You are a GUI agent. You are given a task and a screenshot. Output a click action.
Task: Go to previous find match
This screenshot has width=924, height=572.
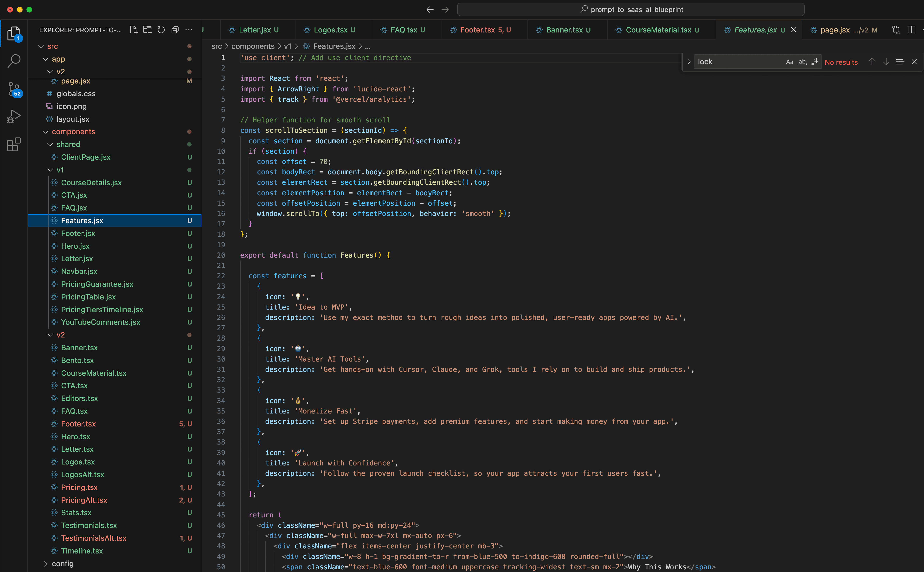click(872, 62)
